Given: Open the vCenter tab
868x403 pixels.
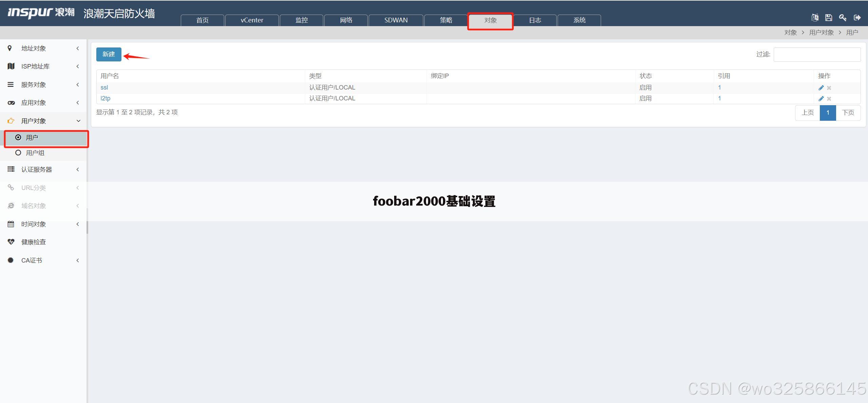Looking at the screenshot, I should 252,20.
